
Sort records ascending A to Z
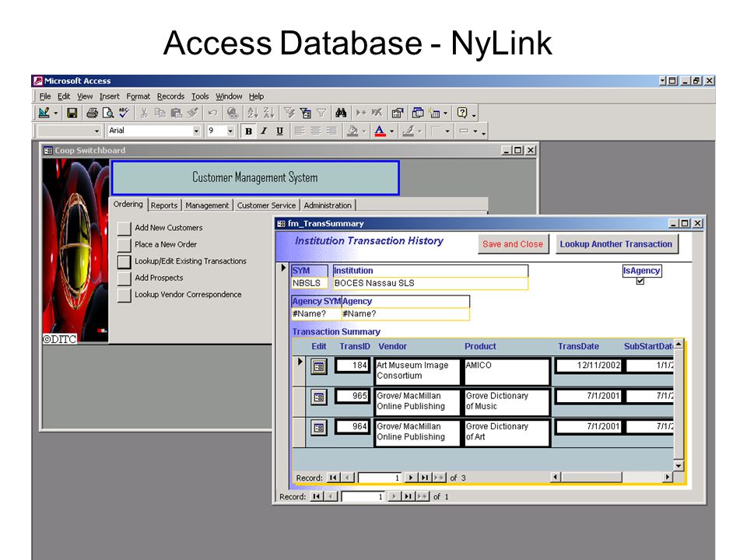[x=252, y=113]
